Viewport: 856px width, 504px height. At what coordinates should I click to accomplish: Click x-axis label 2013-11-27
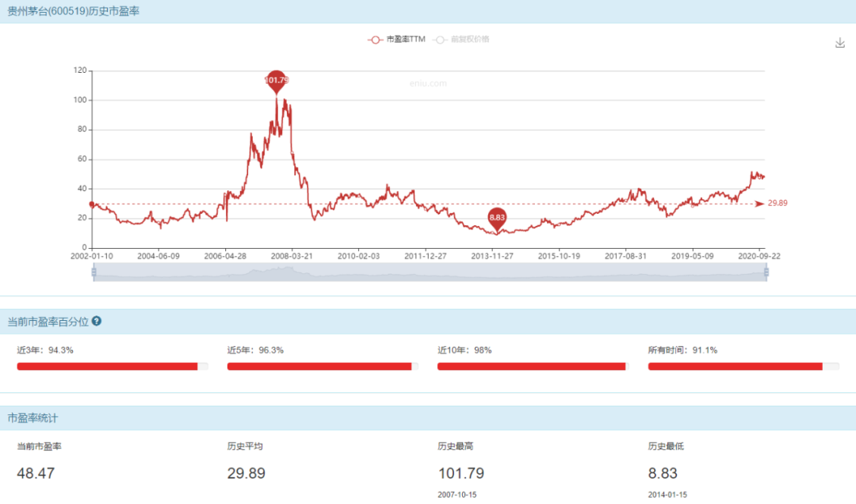(492, 256)
